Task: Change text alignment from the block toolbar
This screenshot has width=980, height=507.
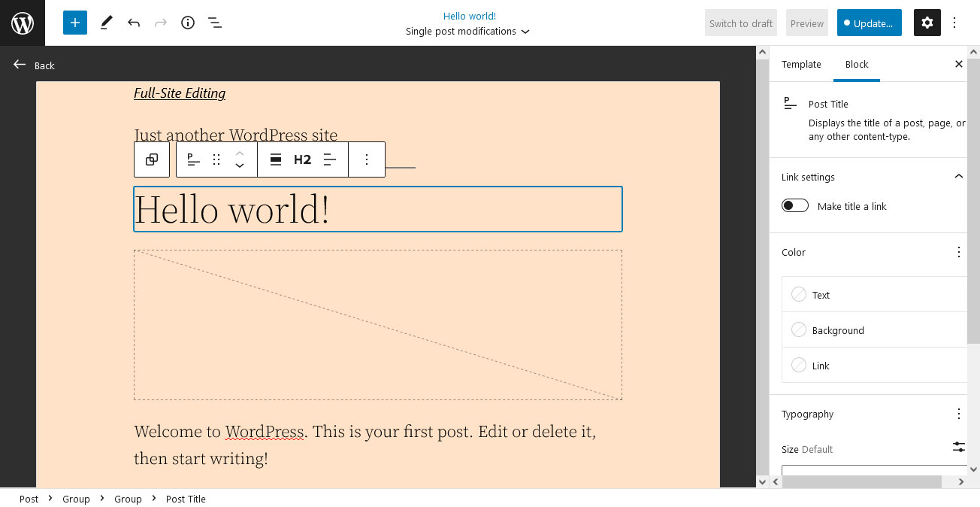Action: tap(329, 159)
